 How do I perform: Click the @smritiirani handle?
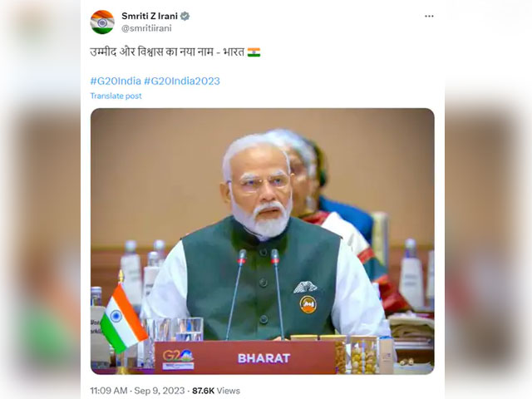click(146, 28)
